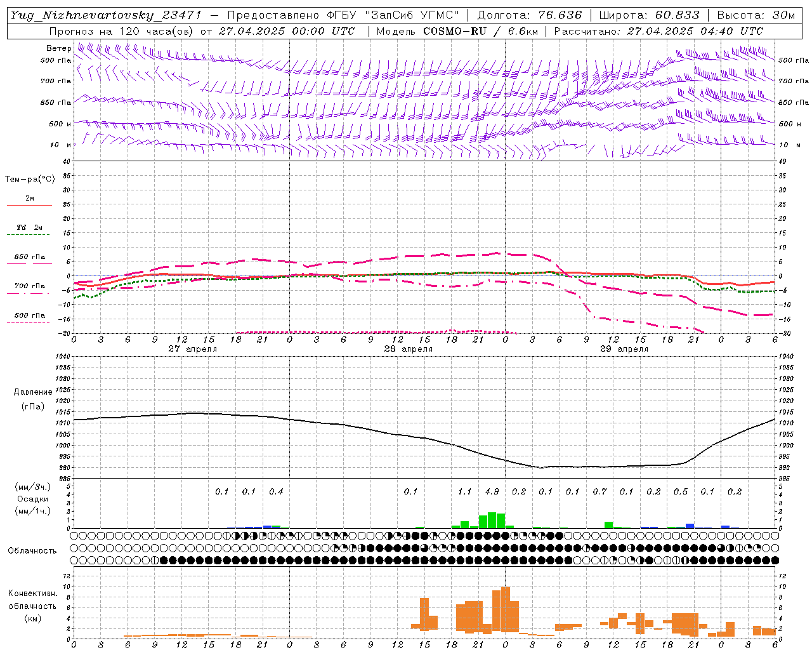Click the right '10 м' wind level label
This screenshot has height=650, width=812.
coord(789,145)
